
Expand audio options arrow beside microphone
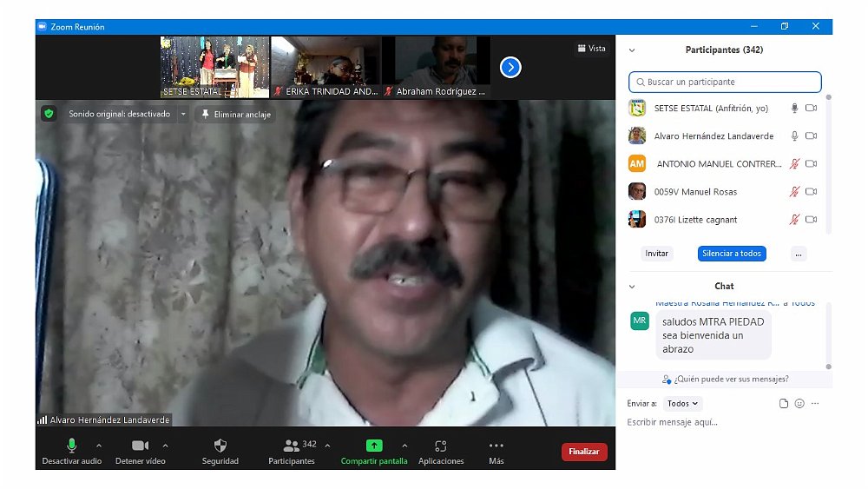[98, 446]
